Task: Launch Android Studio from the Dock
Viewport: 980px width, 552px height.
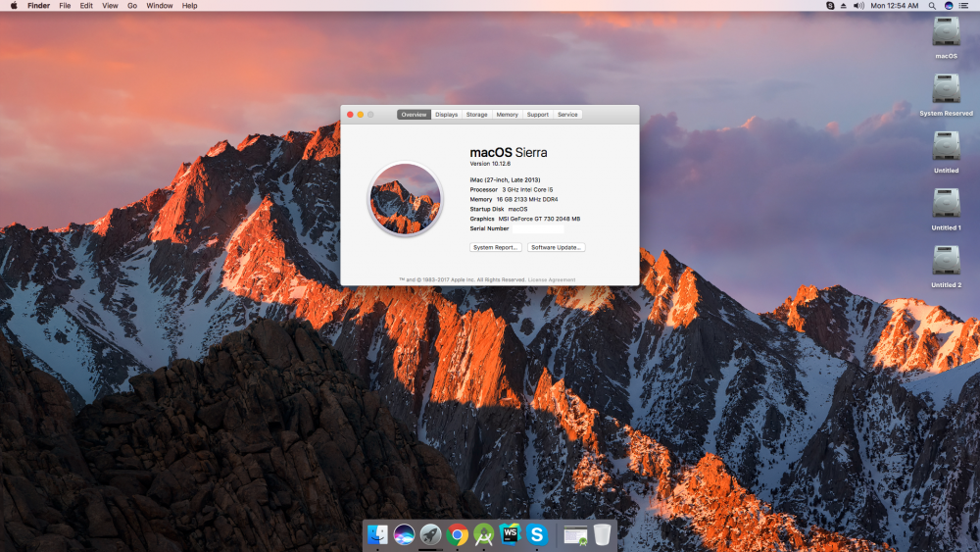Action: [483, 534]
